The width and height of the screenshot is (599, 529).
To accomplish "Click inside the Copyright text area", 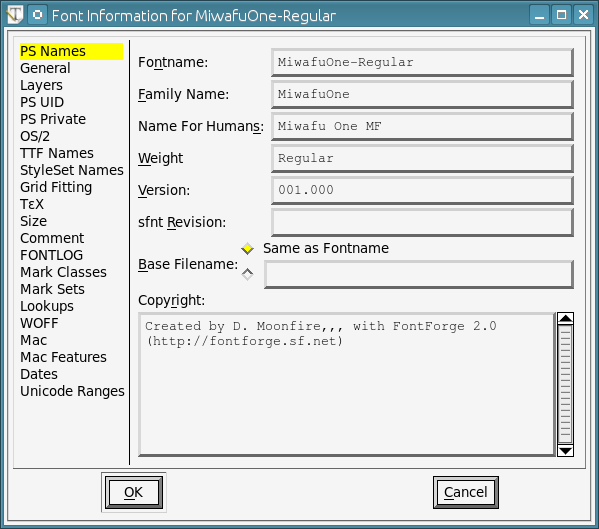I will pyautogui.click(x=347, y=384).
